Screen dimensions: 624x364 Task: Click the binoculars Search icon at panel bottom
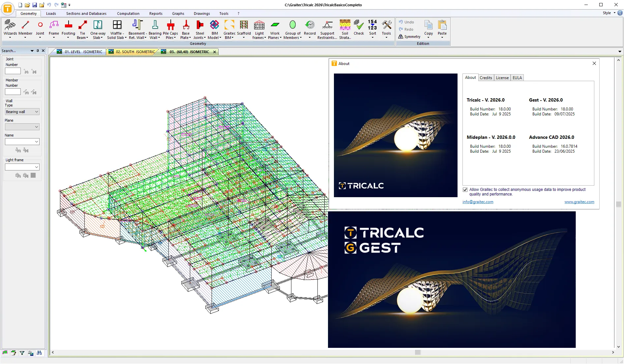click(x=39, y=353)
